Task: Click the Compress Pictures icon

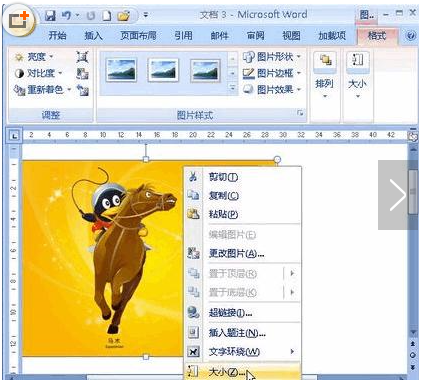Action: point(82,57)
